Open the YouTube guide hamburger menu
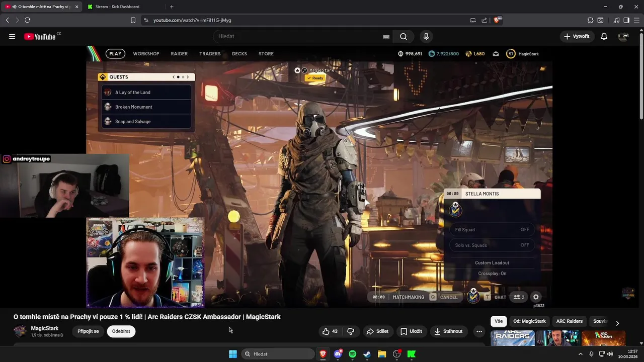Viewport: 644px width, 362px height. pyautogui.click(x=12, y=37)
